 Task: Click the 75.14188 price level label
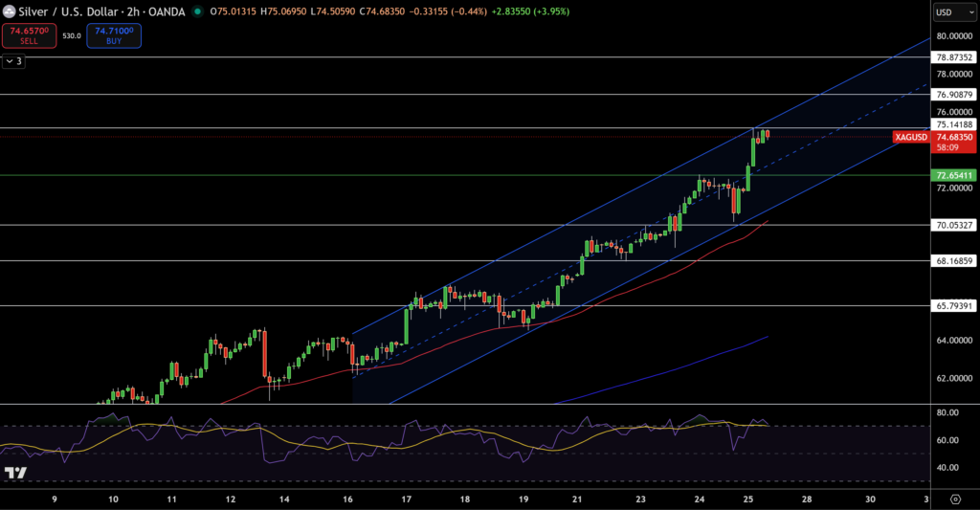(955, 124)
